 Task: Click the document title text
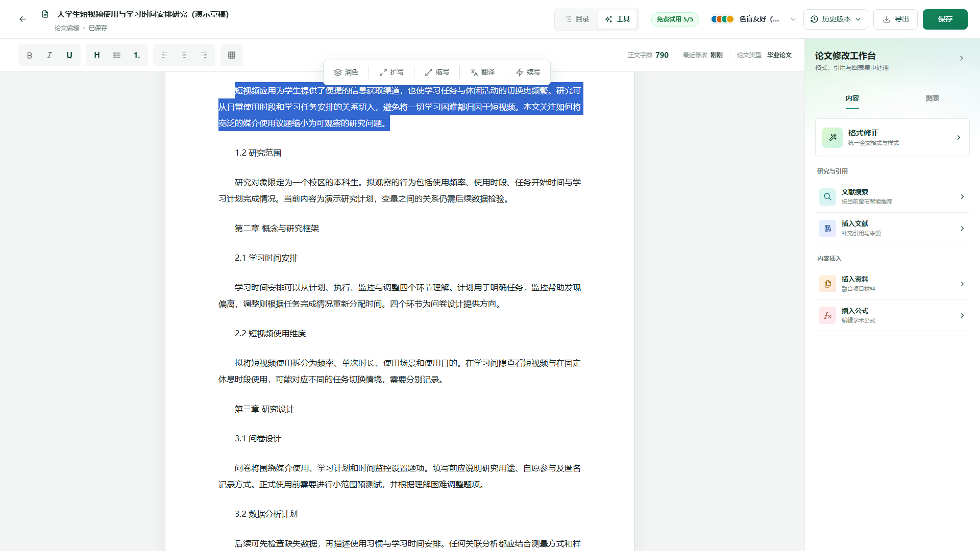[142, 14]
